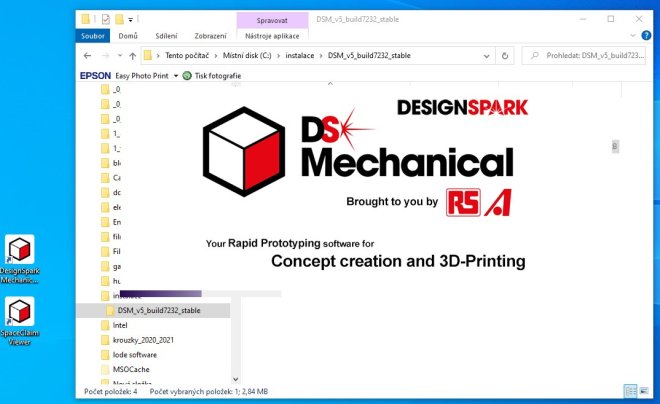Open the DesignSpark Mechanical desktop shortcut
Image resolution: width=660 pixels, height=404 pixels.
[20, 251]
